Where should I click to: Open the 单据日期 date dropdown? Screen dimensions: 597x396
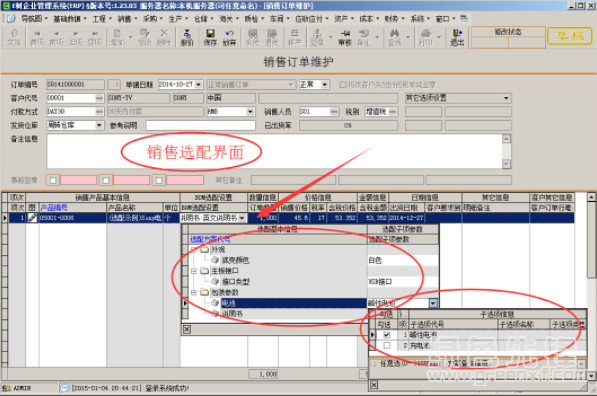pos(199,85)
